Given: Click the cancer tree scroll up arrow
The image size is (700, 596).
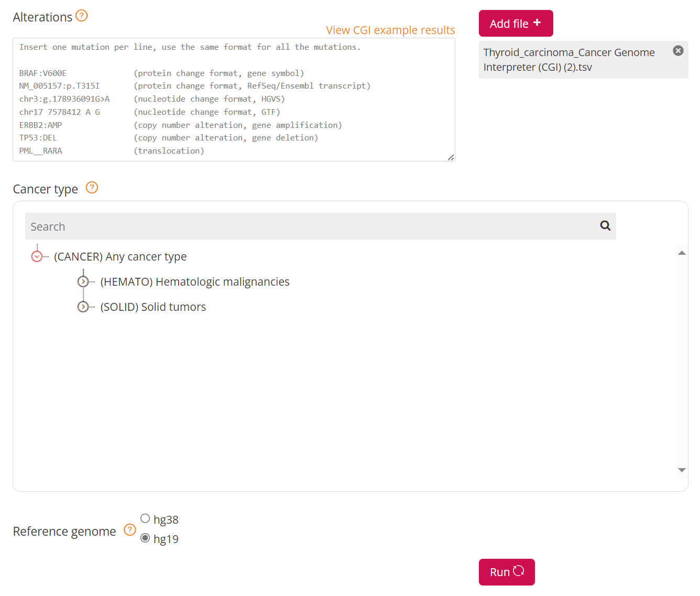Looking at the screenshot, I should (682, 253).
